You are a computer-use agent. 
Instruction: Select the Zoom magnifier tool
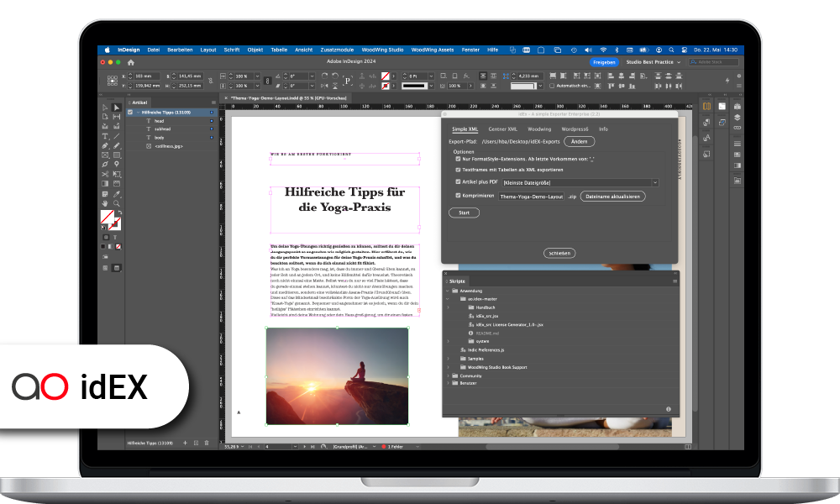coord(116,203)
